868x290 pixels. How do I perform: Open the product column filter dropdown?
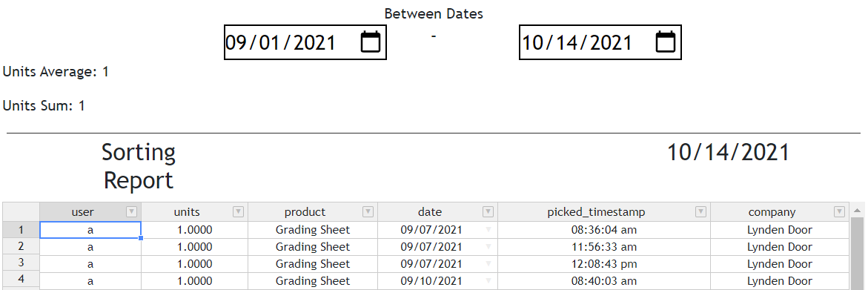368,211
